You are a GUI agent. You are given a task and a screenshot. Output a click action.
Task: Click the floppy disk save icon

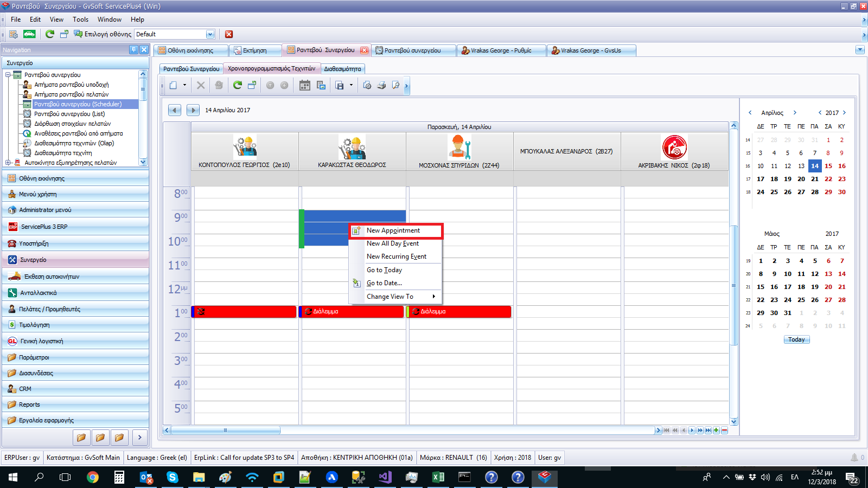click(x=340, y=85)
